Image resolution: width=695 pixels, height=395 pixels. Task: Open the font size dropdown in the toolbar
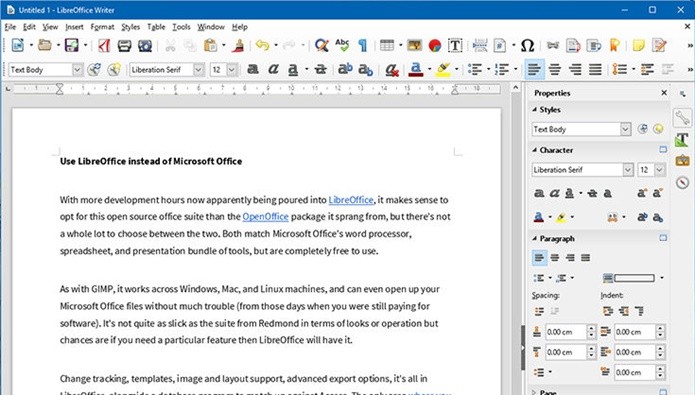pos(232,70)
